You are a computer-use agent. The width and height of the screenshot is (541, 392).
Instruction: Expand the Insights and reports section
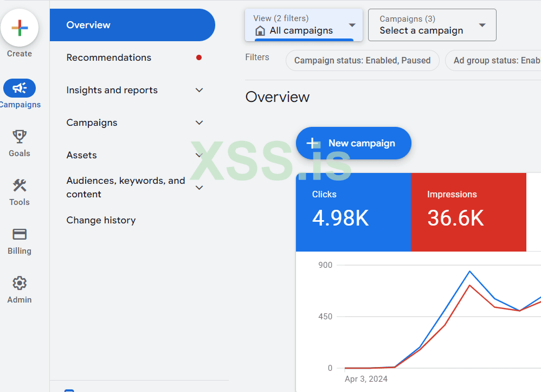199,90
